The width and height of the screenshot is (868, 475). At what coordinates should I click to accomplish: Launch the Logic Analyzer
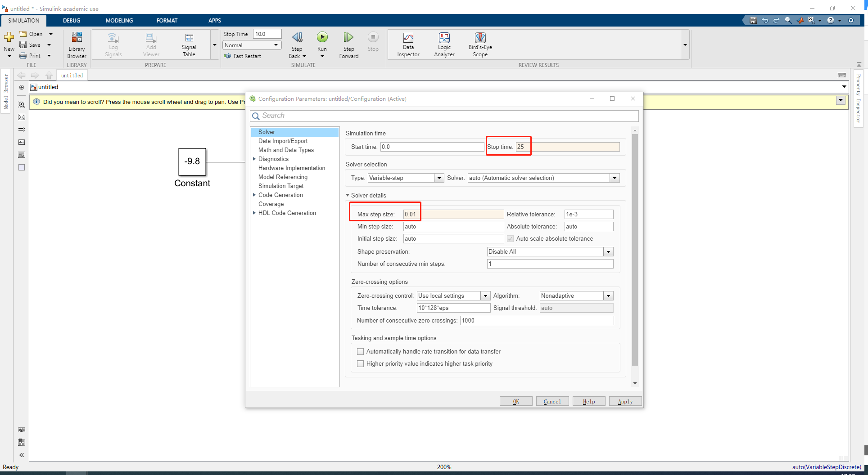(x=444, y=44)
